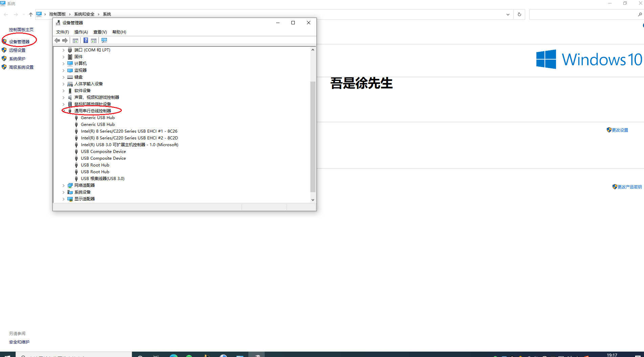
Task: Click 系统和安全 in the breadcrumb path
Action: point(84,14)
